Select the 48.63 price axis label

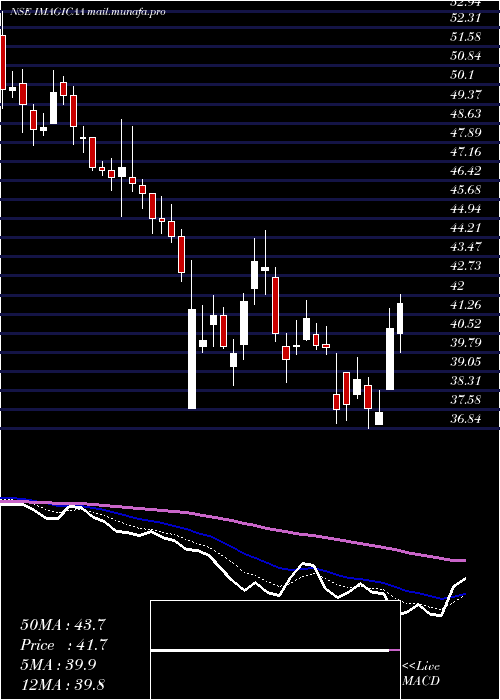[465, 113]
